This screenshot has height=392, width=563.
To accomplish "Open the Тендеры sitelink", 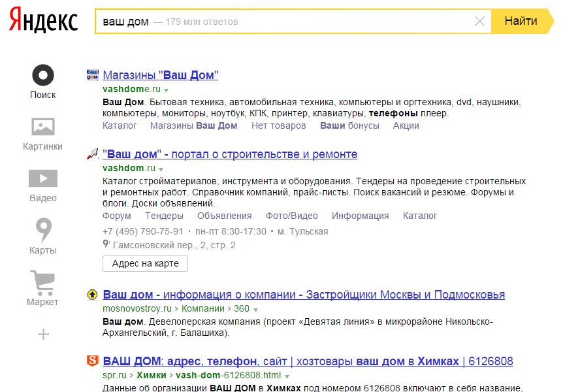I will [164, 216].
